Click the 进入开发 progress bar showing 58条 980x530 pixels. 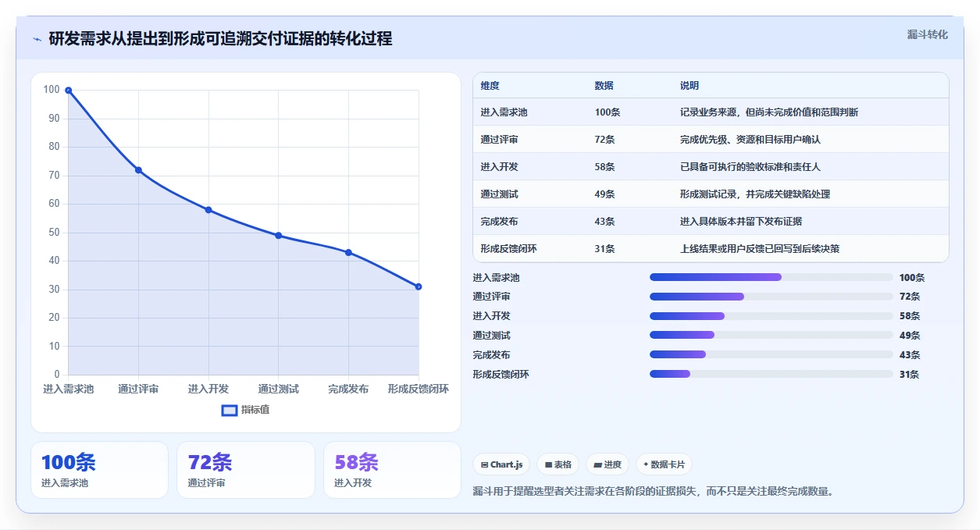pyautogui.click(x=772, y=316)
